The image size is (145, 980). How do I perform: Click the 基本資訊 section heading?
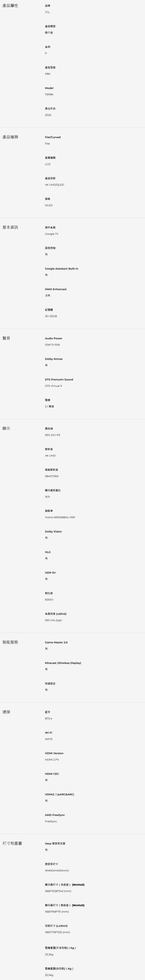10,227
